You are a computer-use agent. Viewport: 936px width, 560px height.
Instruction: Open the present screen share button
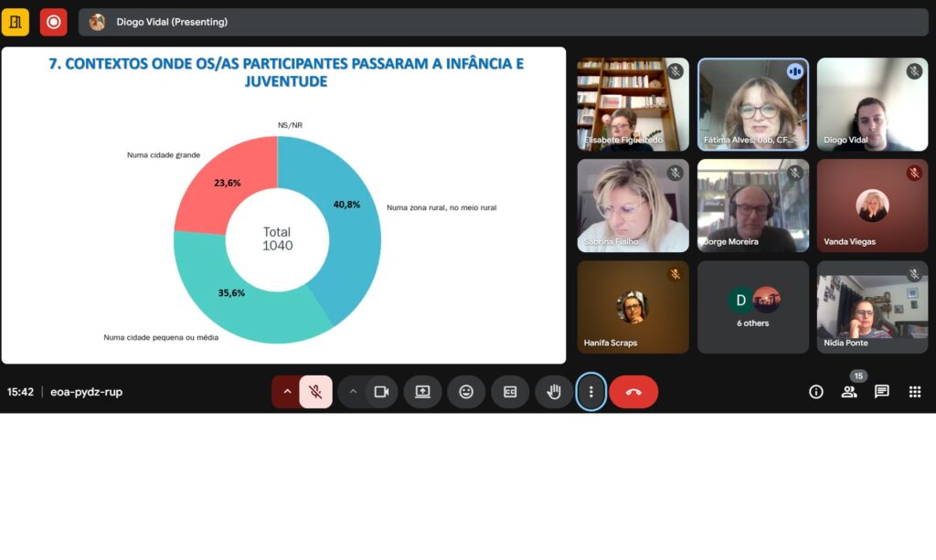point(422,392)
